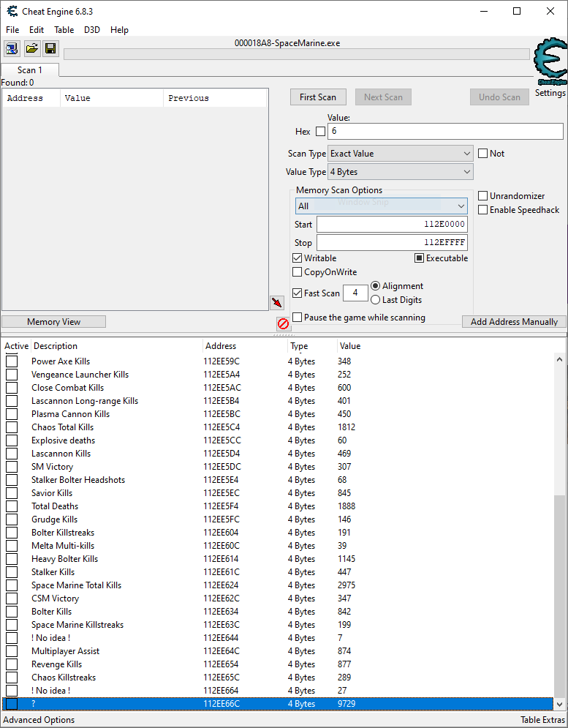Click the Settings label
Viewport: 568px width, 728px height.
point(550,93)
